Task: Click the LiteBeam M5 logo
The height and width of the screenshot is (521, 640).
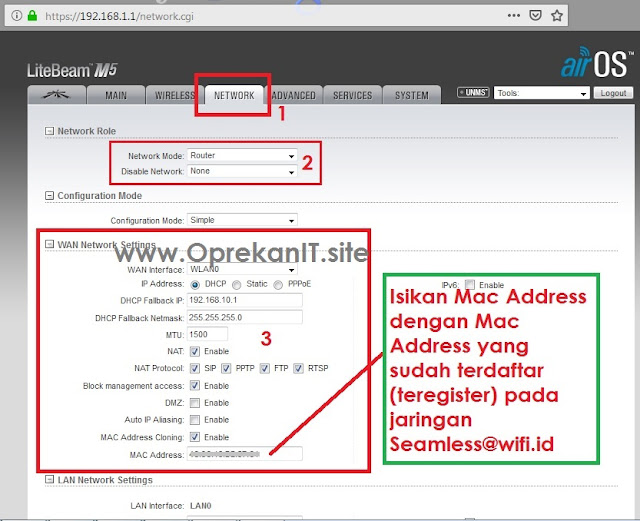Action: point(72,70)
